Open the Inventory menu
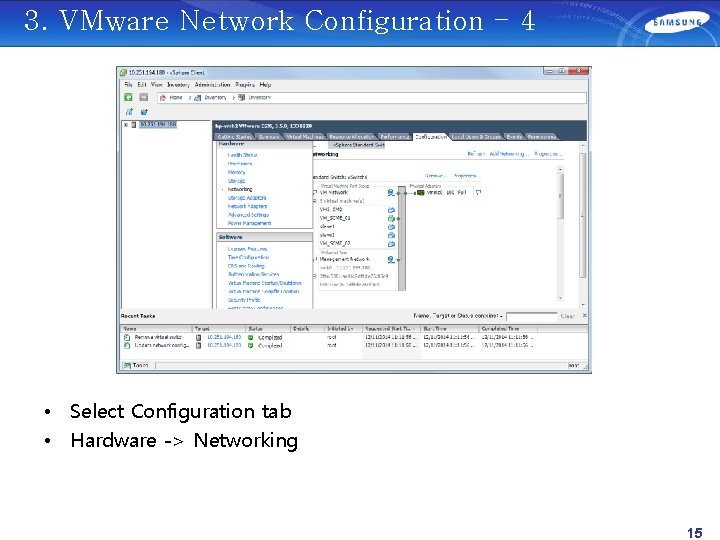720x540 pixels. [178, 84]
